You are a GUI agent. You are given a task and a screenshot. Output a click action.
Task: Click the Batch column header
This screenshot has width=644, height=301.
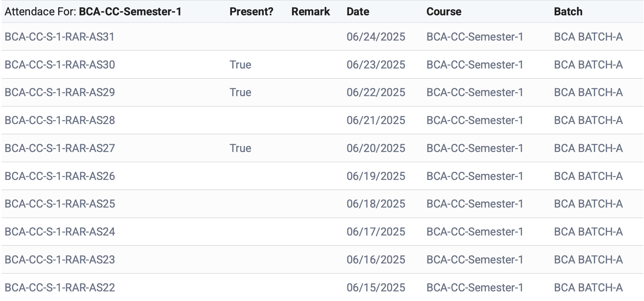[x=568, y=12]
